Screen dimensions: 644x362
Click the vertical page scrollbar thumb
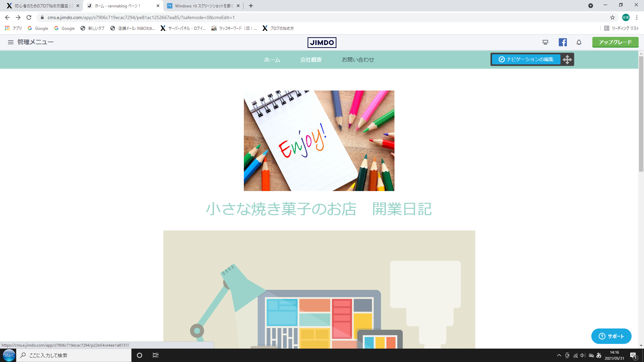point(641,114)
